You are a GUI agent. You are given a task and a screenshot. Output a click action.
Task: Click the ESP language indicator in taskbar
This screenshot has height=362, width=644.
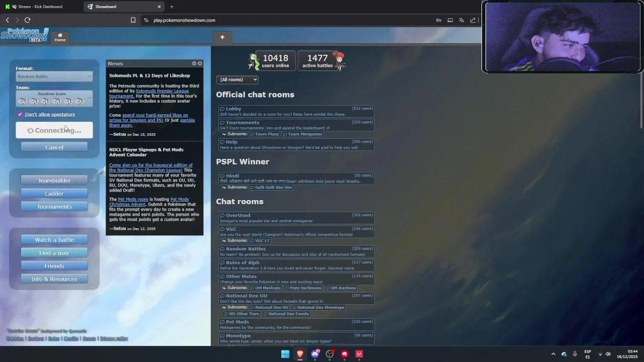click(x=588, y=354)
